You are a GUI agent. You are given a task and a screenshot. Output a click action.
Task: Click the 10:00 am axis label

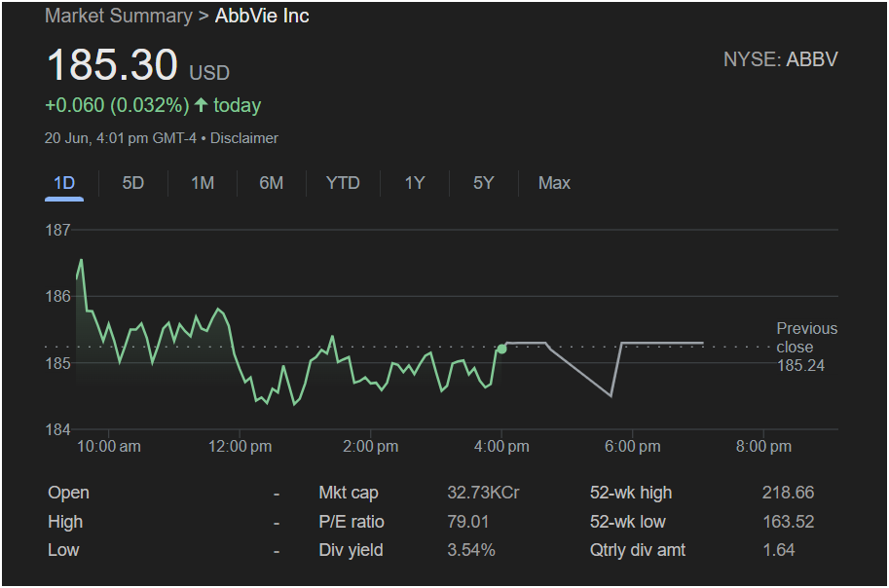coord(109,447)
